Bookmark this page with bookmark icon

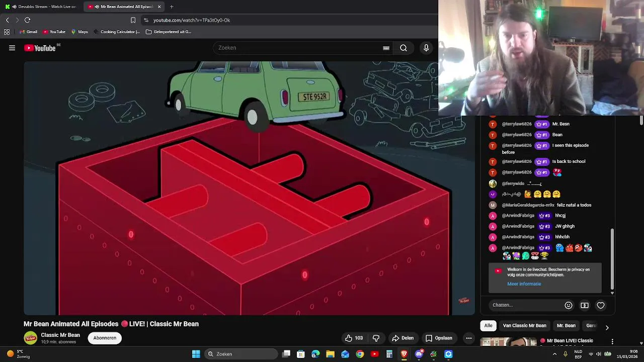coord(133,20)
